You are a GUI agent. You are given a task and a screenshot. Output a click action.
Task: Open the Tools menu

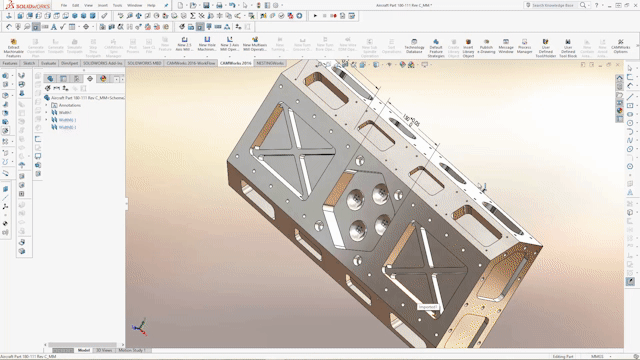pos(117,5)
